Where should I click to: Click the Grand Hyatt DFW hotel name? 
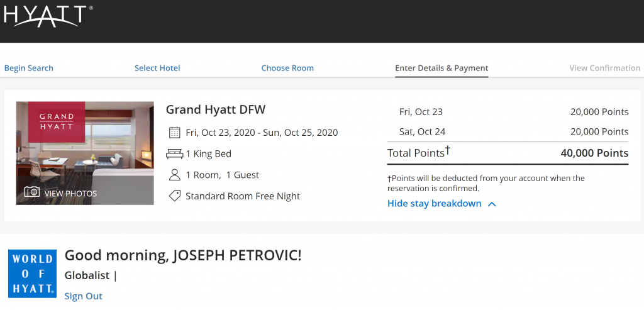[216, 109]
